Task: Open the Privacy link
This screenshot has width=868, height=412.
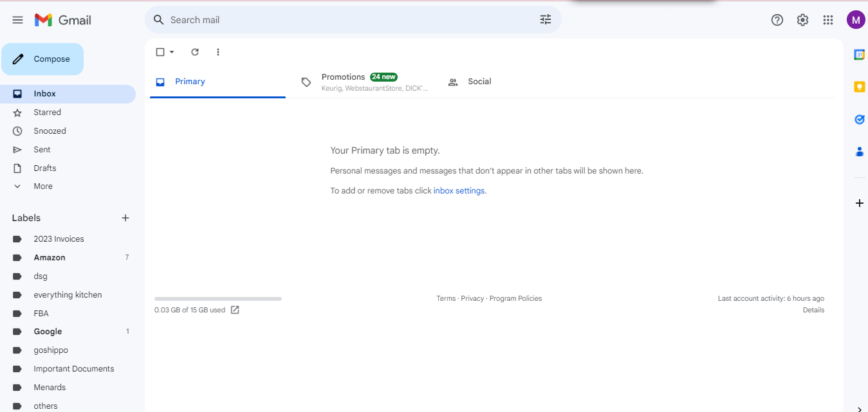Action: point(472,298)
